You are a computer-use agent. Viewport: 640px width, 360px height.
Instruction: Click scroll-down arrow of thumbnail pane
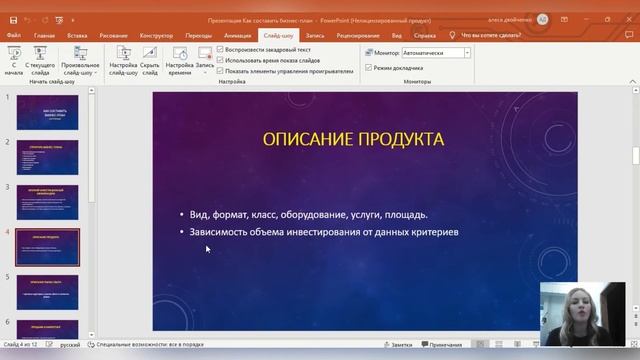[x=91, y=335]
